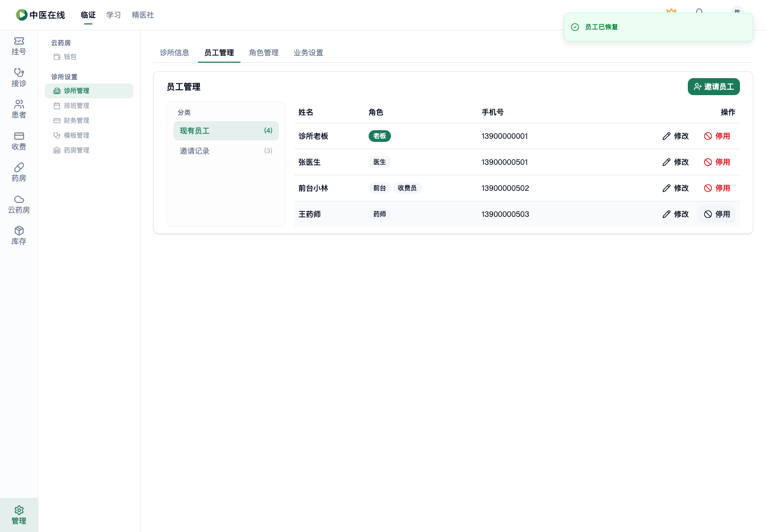Open the 诊所信息 tab
This screenshot has width=766, height=532.
pos(174,53)
